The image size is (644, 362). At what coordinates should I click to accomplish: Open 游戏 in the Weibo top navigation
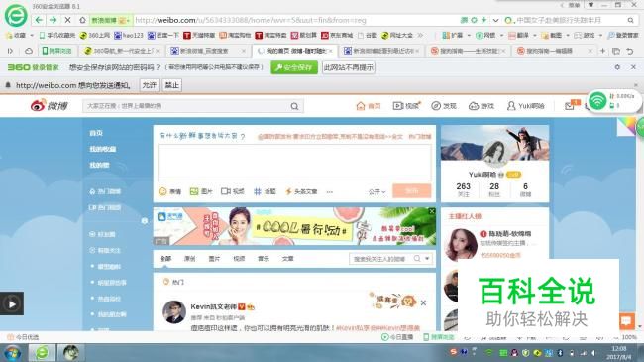pos(482,106)
